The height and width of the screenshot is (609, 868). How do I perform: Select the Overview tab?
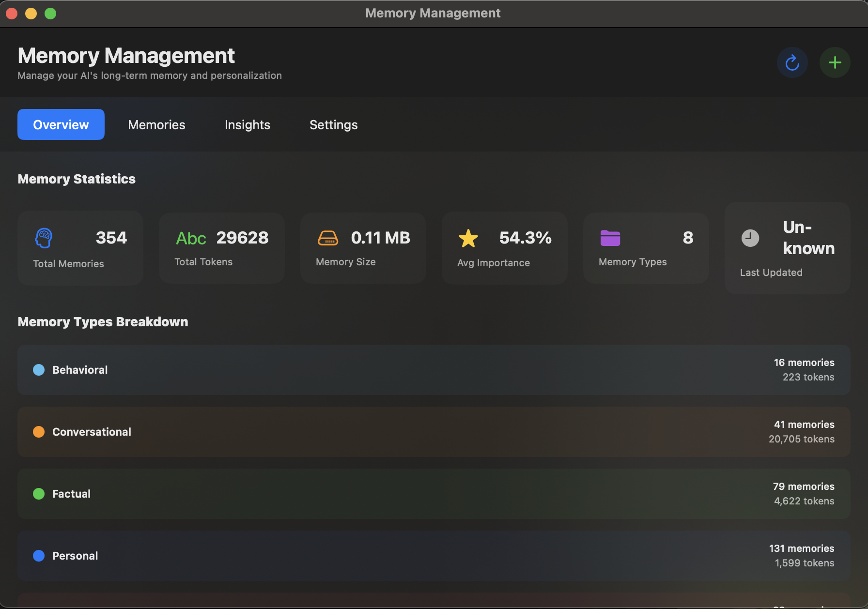[x=61, y=124]
